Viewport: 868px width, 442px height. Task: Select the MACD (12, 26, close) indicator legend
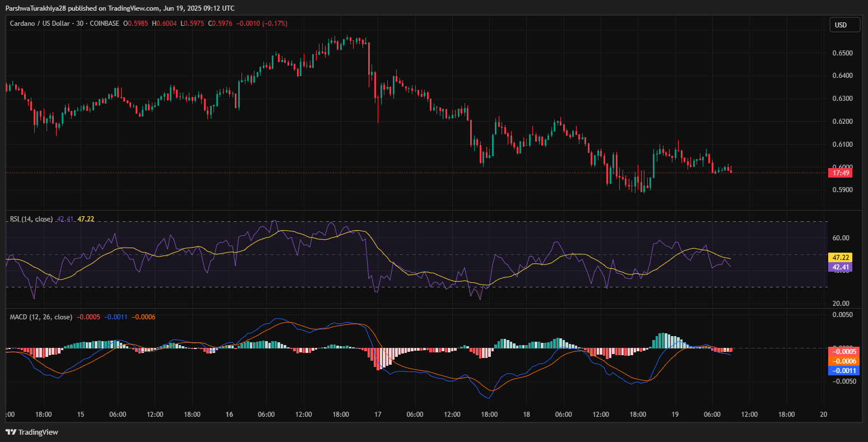tap(41, 317)
